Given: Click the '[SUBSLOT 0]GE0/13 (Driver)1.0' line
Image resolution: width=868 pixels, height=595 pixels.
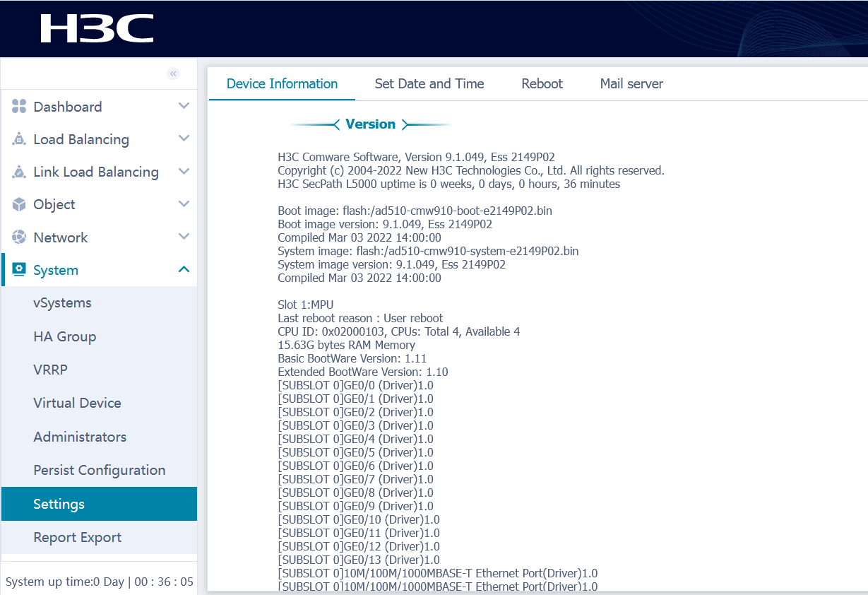Looking at the screenshot, I should click(359, 560).
